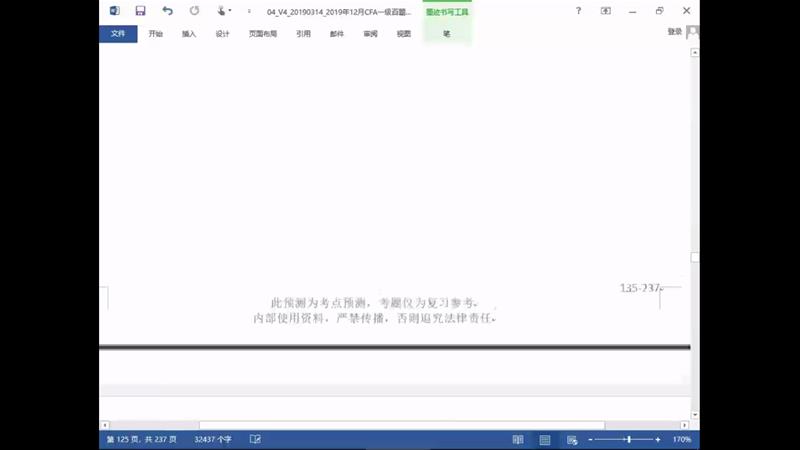This screenshot has height=450, width=800.
Task: Switch to the 页面布局 (Page Layout) tab
Action: tap(263, 34)
